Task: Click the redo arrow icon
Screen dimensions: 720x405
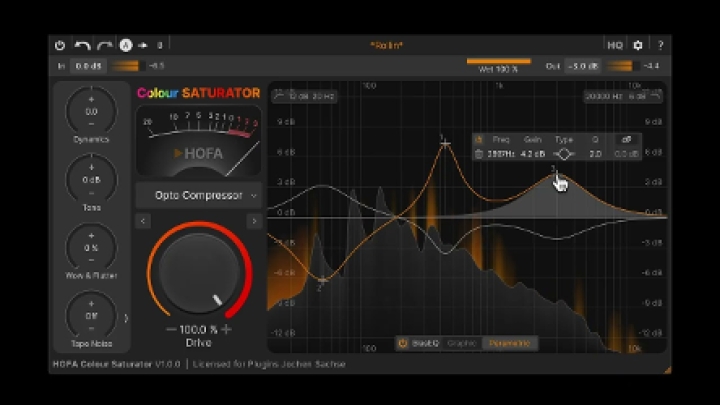Action: click(x=105, y=45)
